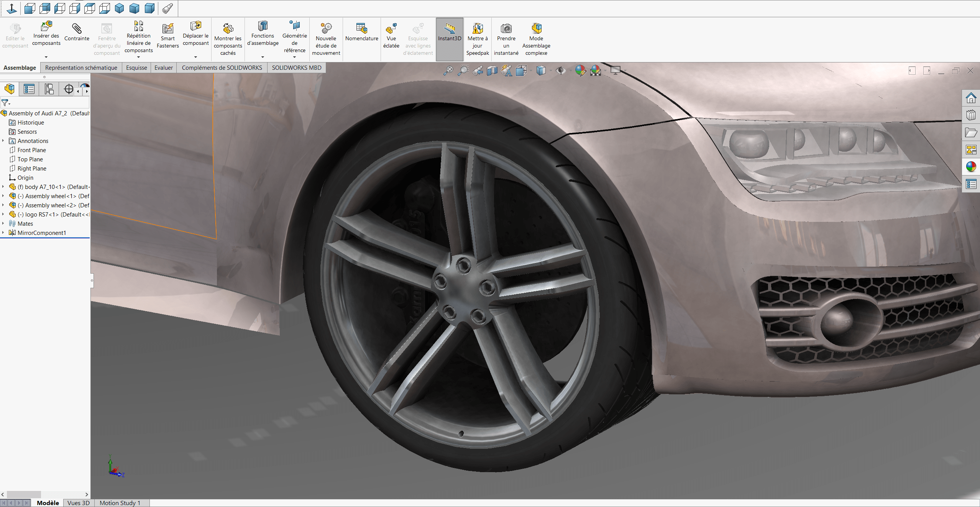Screen dimensions: 980x507
Task: Switch to Front view cube icon
Action: pyautogui.click(x=30, y=8)
